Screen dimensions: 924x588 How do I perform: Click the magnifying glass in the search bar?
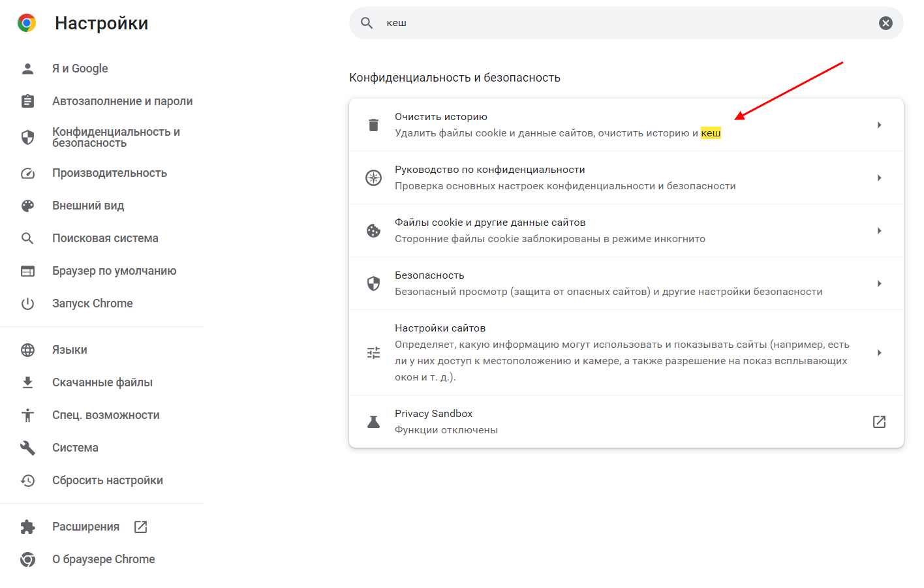pos(366,22)
